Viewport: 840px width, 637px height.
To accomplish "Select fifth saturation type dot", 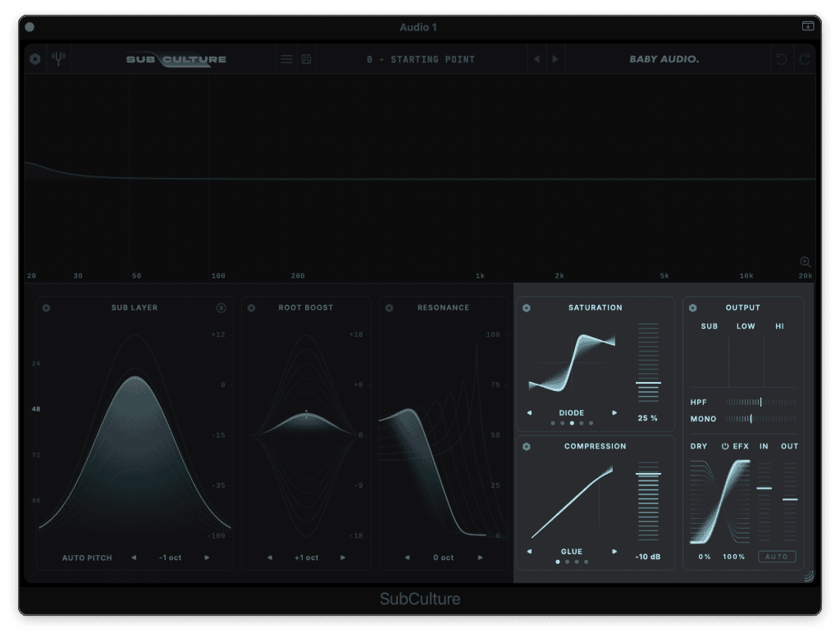I will click(591, 423).
